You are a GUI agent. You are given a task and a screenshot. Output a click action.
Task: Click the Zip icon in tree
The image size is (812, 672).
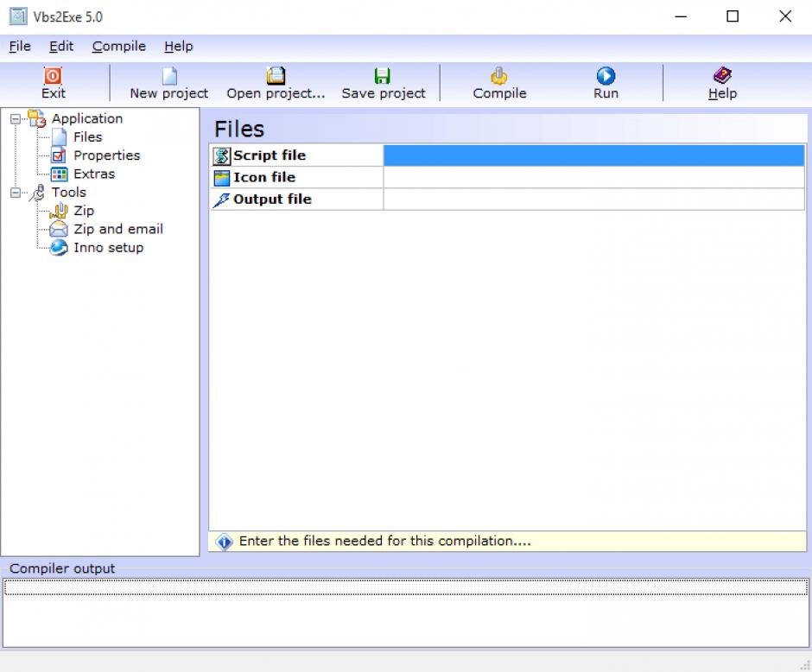[x=59, y=211]
